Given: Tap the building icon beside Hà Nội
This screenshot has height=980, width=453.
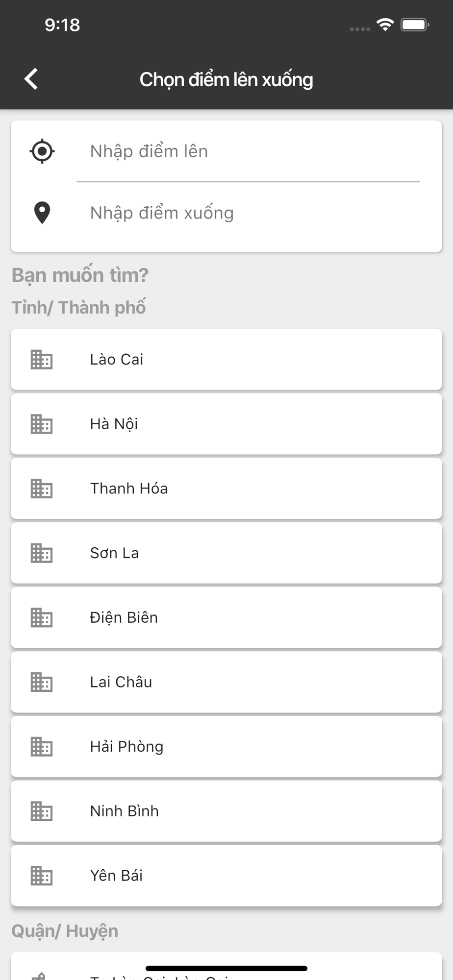Looking at the screenshot, I should click(x=42, y=424).
